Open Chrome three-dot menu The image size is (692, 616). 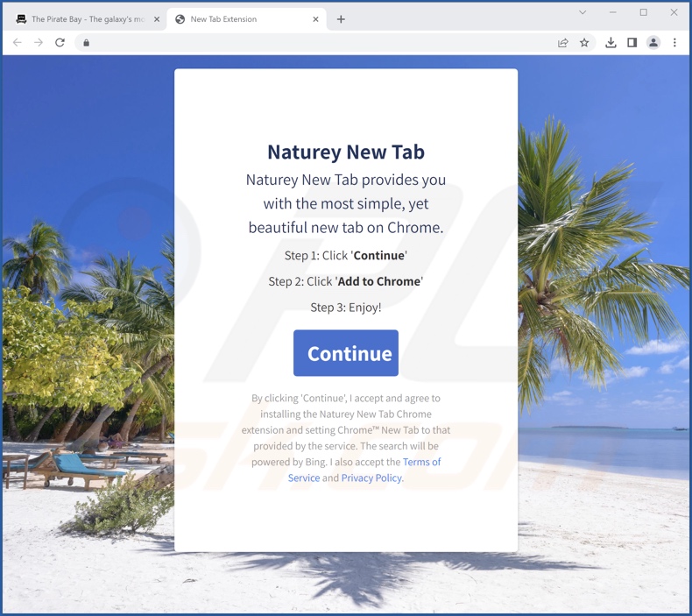click(x=674, y=43)
